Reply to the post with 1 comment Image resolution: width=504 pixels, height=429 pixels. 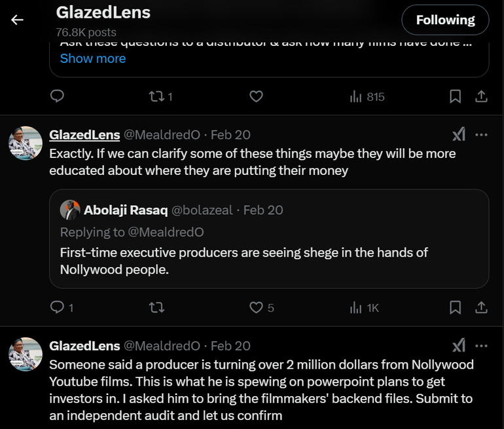pos(58,307)
